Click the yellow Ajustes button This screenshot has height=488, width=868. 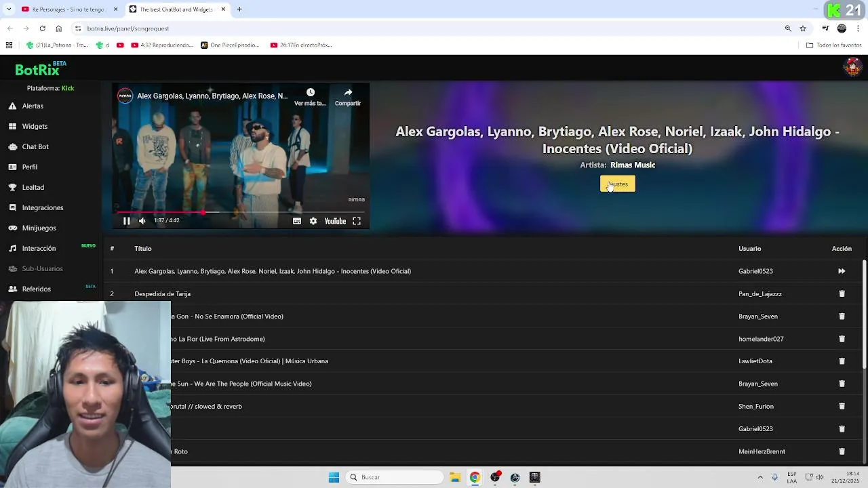point(618,184)
